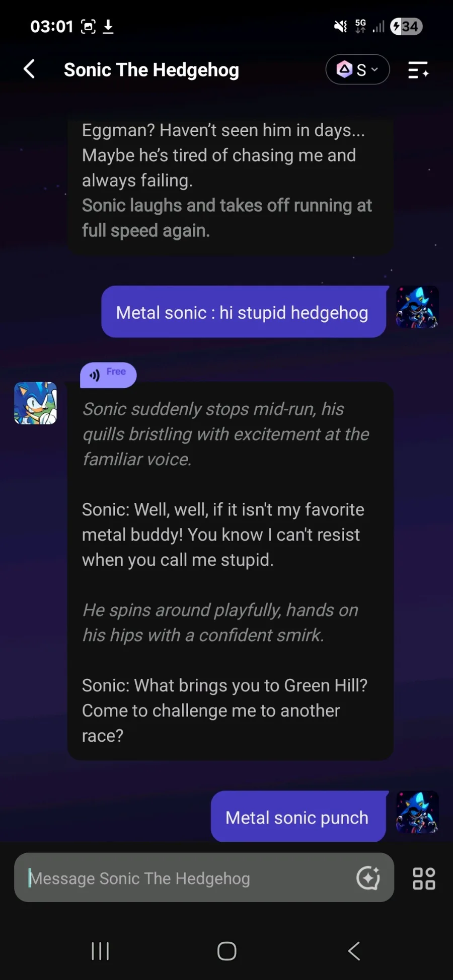
Task: Tap the Sonic The Hedgehog chat title
Action: pyautogui.click(x=151, y=70)
